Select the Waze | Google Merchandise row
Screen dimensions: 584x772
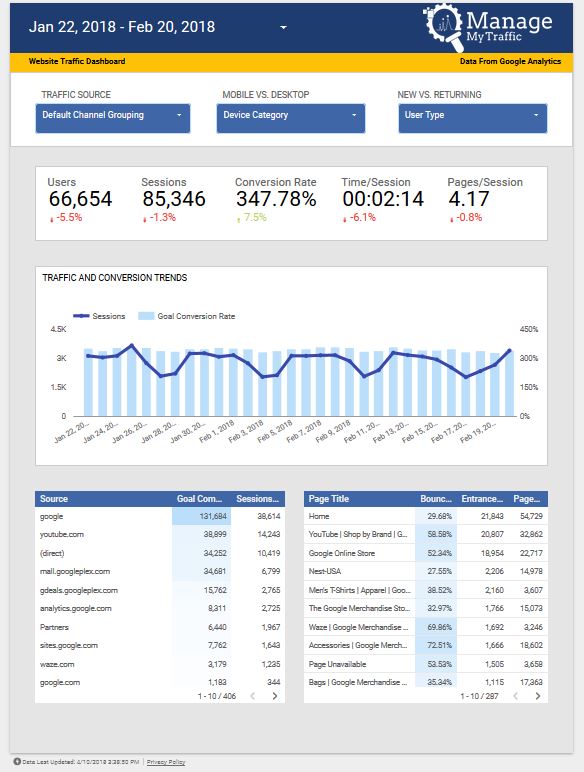coord(426,627)
